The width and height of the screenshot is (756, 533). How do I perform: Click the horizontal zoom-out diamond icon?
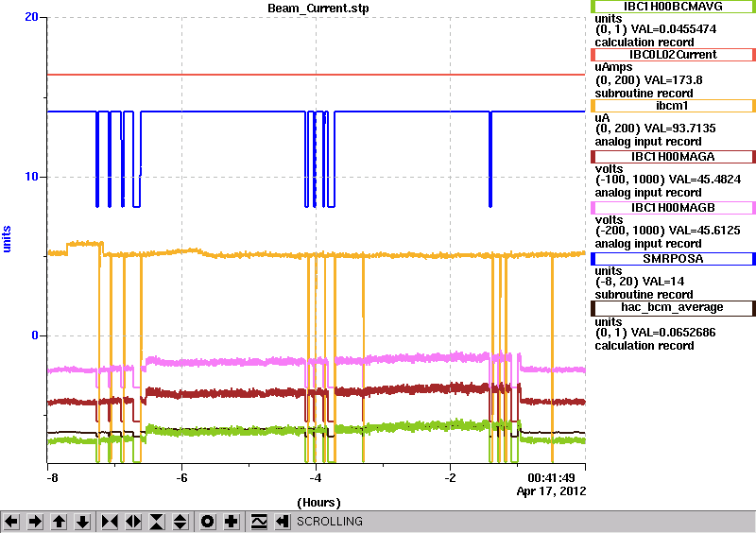point(133,522)
